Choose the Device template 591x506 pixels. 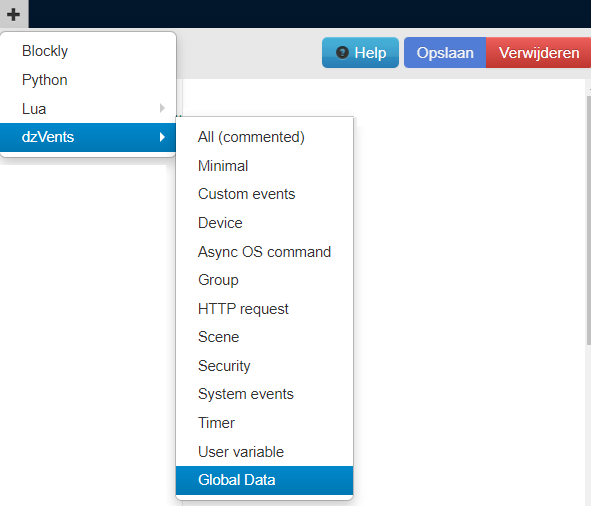tap(264, 223)
